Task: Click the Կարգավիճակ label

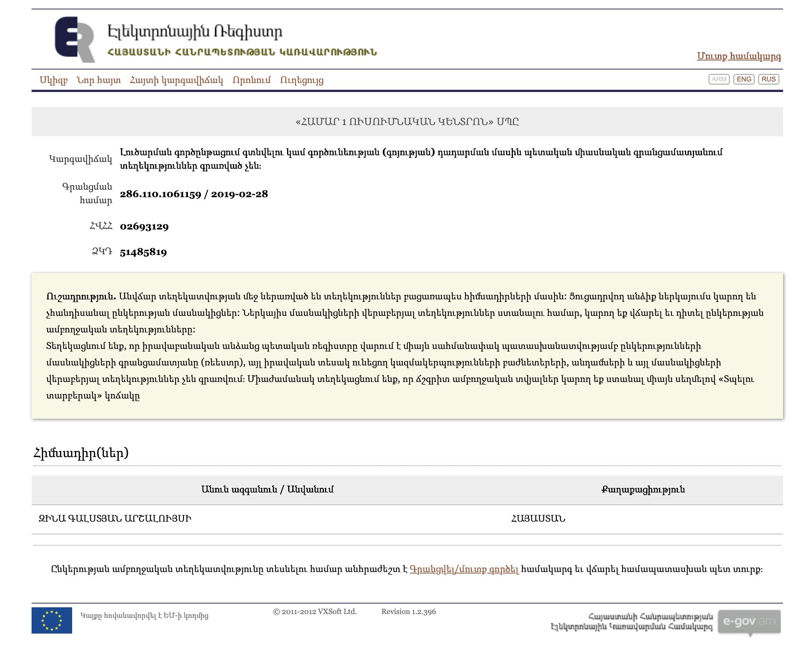Action: click(x=81, y=159)
